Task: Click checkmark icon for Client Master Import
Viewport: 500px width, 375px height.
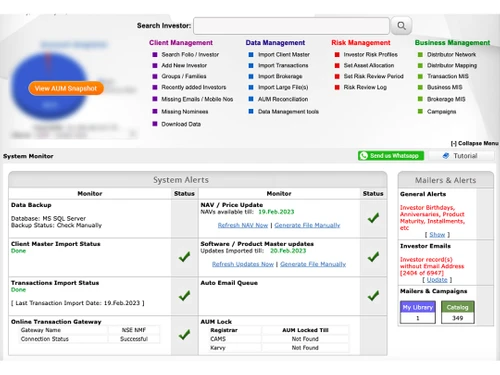Action: (184, 257)
